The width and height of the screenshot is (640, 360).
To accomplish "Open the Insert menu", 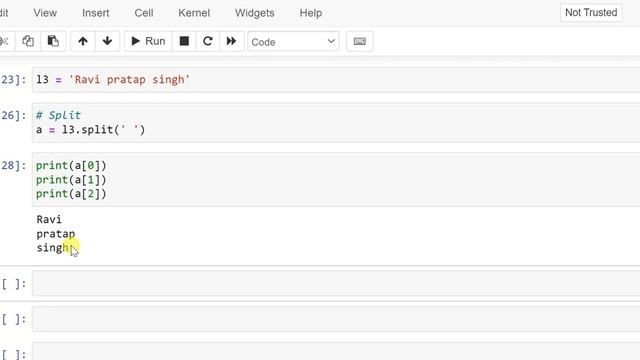I will point(96,13).
